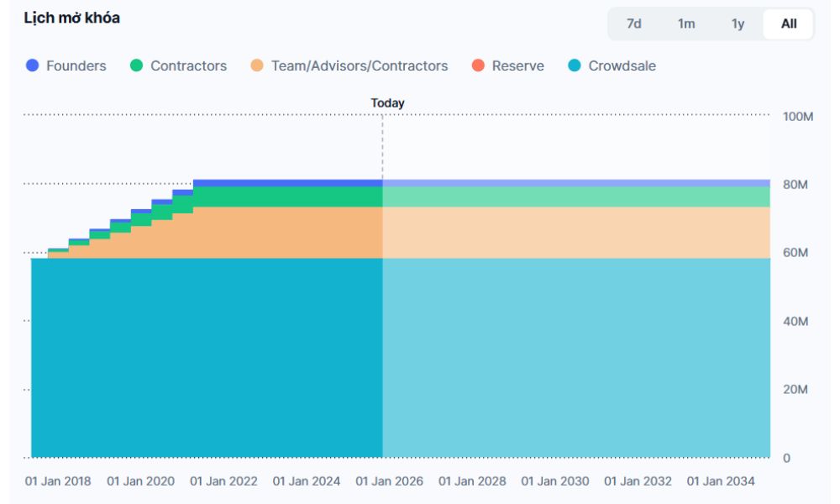Click the 100M y-axis label
The height and width of the screenshot is (504, 840).
797,117
